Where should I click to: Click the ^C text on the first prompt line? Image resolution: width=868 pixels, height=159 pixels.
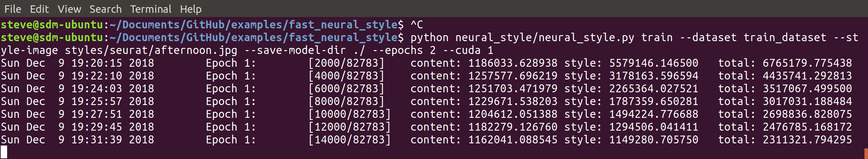pos(417,24)
